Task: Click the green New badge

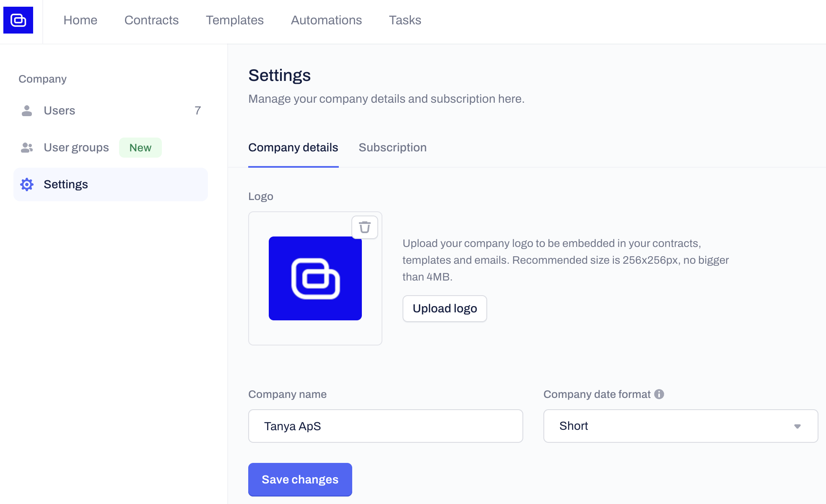Action: click(140, 148)
